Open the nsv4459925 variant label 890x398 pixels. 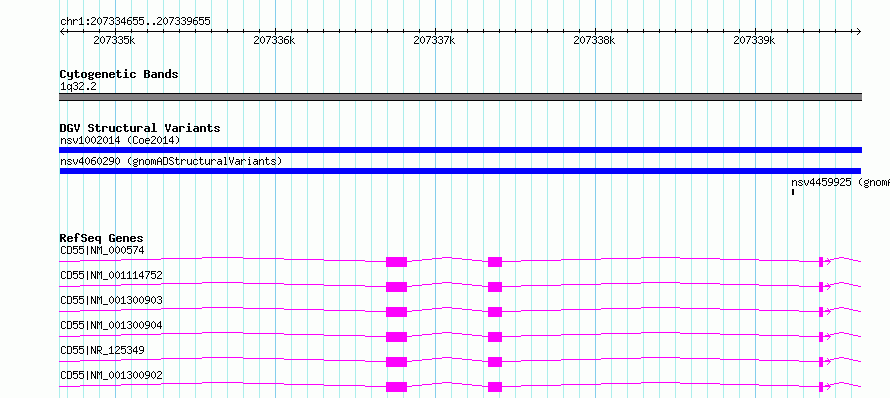pyautogui.click(x=840, y=182)
